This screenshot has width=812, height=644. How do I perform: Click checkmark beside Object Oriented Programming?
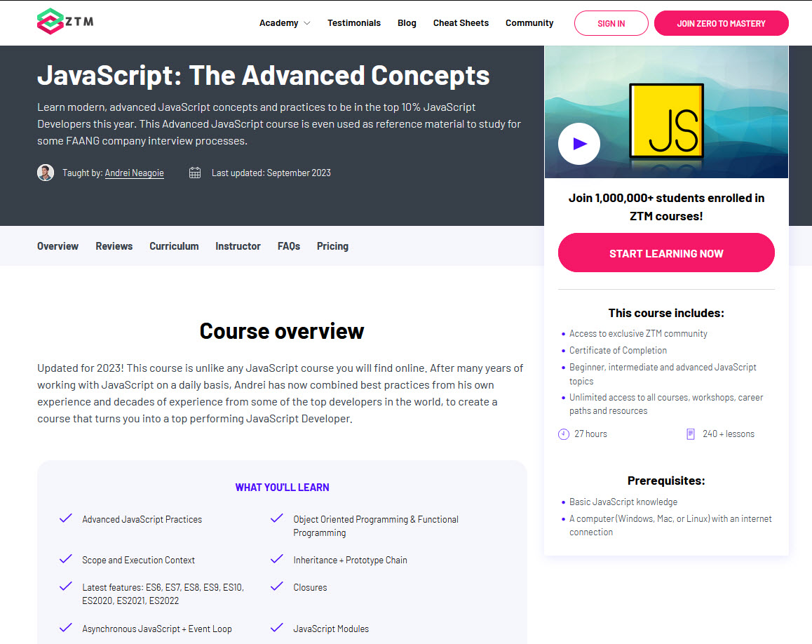[x=277, y=518]
